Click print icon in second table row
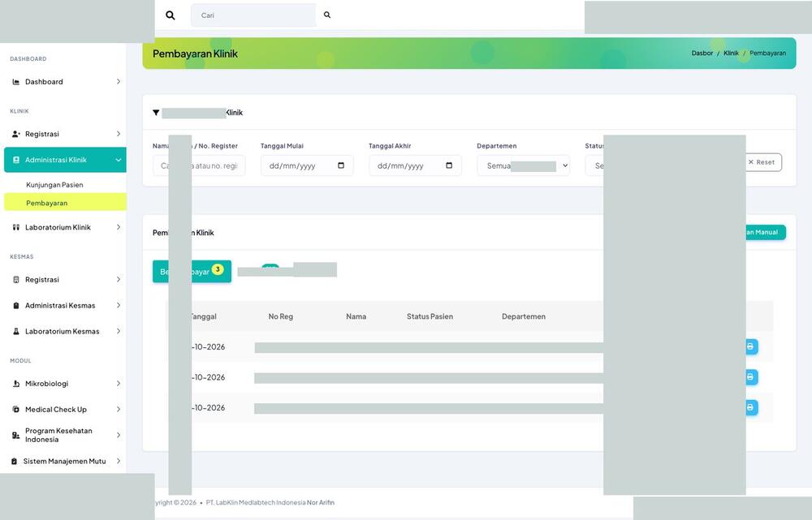The height and width of the screenshot is (520, 812). (x=750, y=377)
